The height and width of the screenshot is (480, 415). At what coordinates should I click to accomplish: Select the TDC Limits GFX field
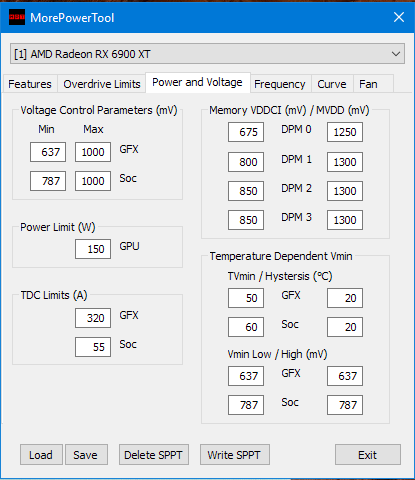click(93, 318)
